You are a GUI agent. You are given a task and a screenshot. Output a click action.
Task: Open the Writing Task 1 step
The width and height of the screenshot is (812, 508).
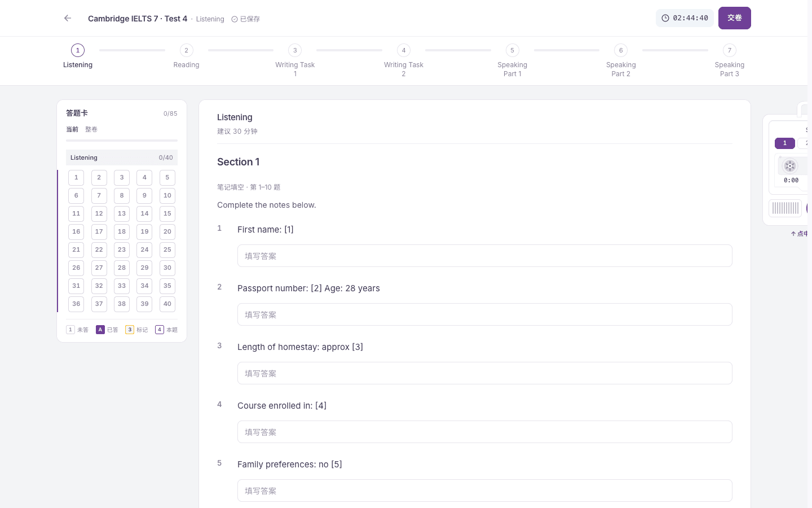point(295,60)
